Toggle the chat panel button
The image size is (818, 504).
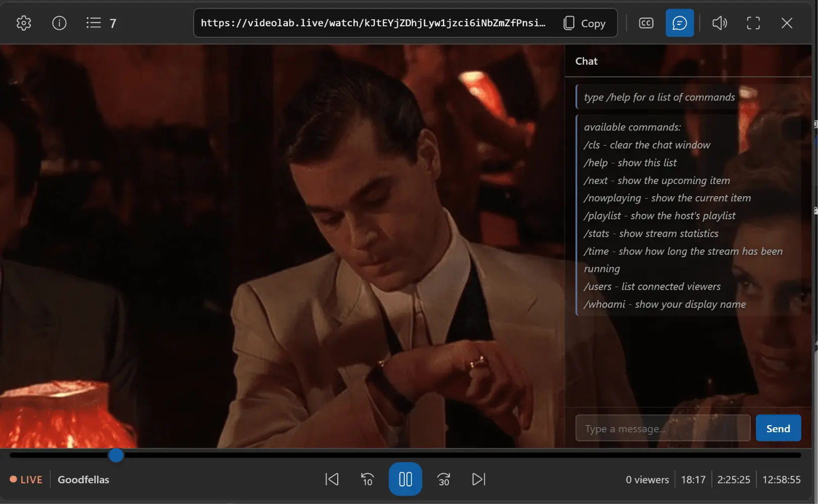(x=679, y=23)
